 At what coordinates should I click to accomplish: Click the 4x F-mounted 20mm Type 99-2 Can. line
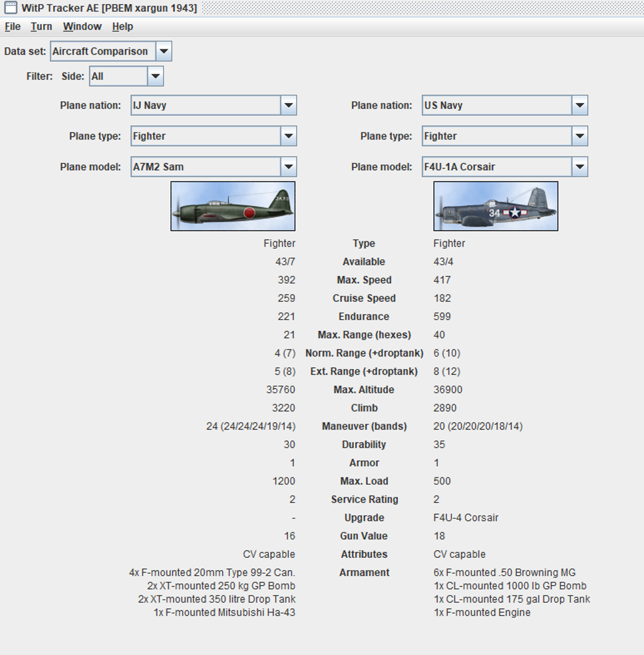click(212, 573)
